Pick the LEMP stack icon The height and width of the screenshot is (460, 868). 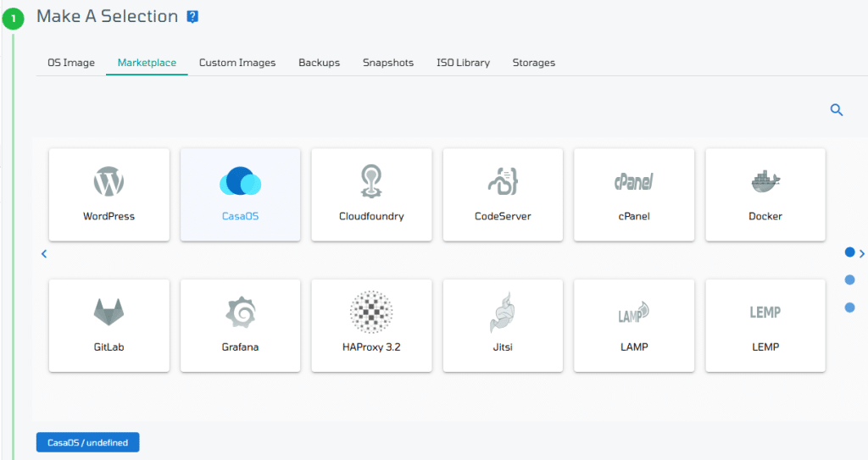tap(765, 313)
